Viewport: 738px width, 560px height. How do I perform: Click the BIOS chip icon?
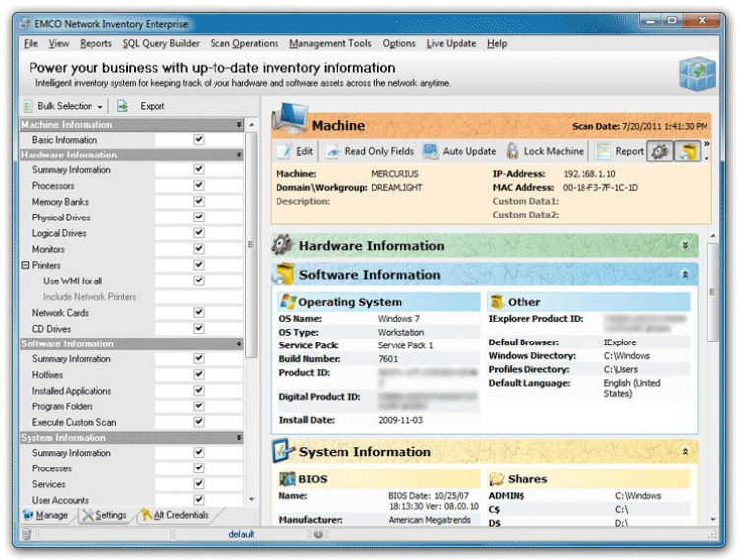pos(287,479)
